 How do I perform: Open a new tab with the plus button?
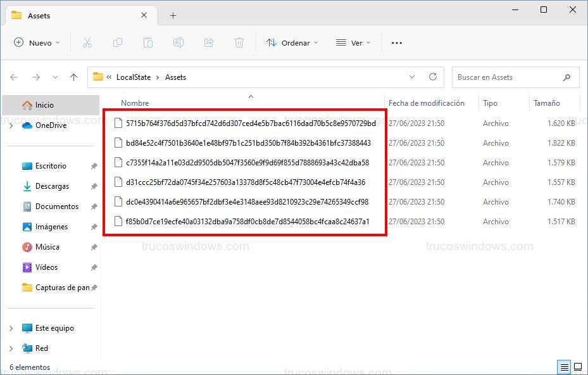172,15
